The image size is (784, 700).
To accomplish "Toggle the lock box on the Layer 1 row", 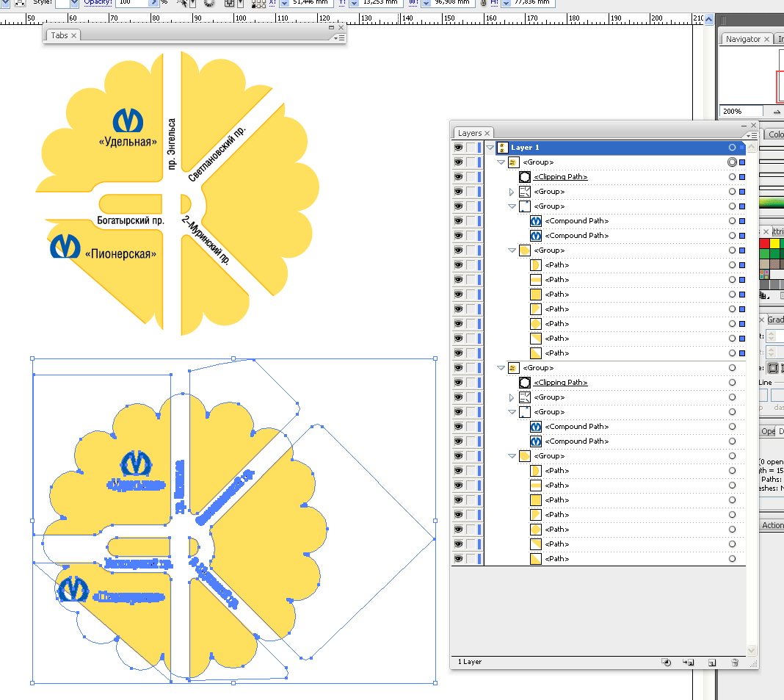I will pos(471,148).
